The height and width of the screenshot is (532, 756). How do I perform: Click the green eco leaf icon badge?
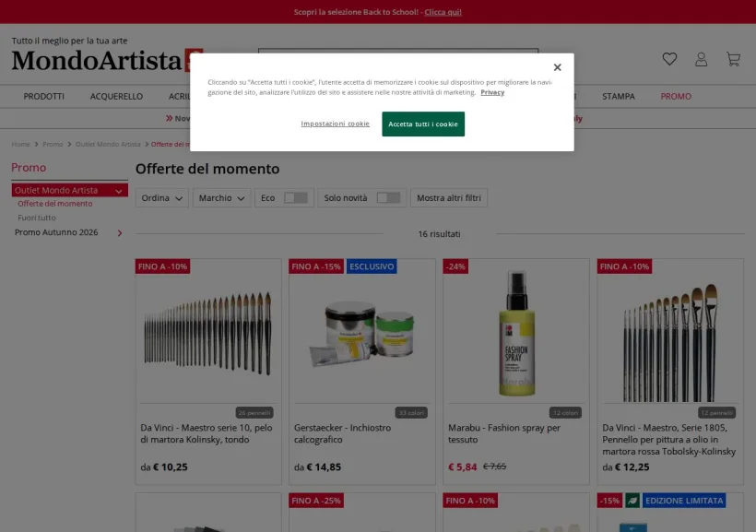pyautogui.click(x=632, y=501)
